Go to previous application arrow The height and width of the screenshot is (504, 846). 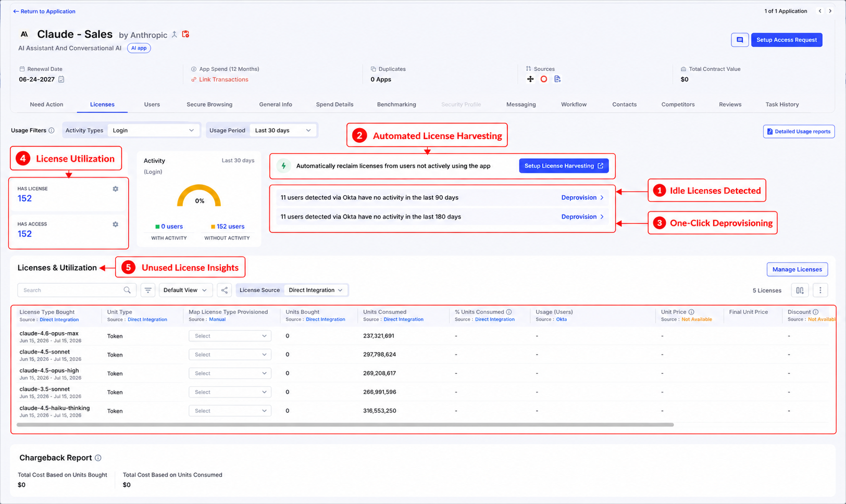coord(820,11)
